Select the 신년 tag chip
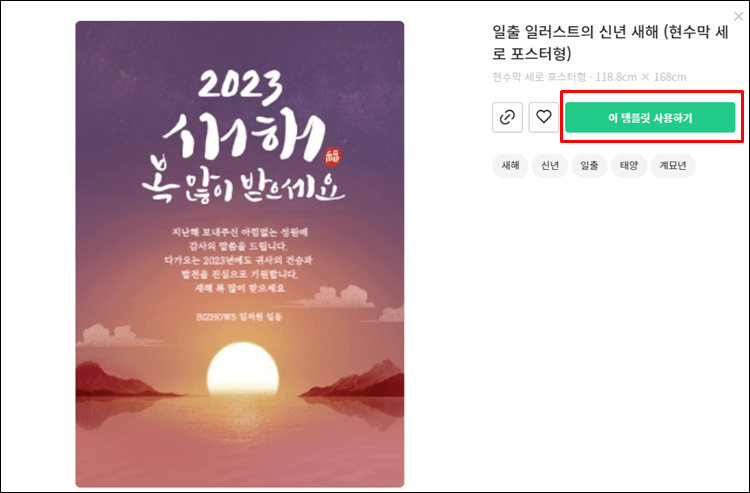This screenshot has width=750, height=493. click(x=550, y=166)
